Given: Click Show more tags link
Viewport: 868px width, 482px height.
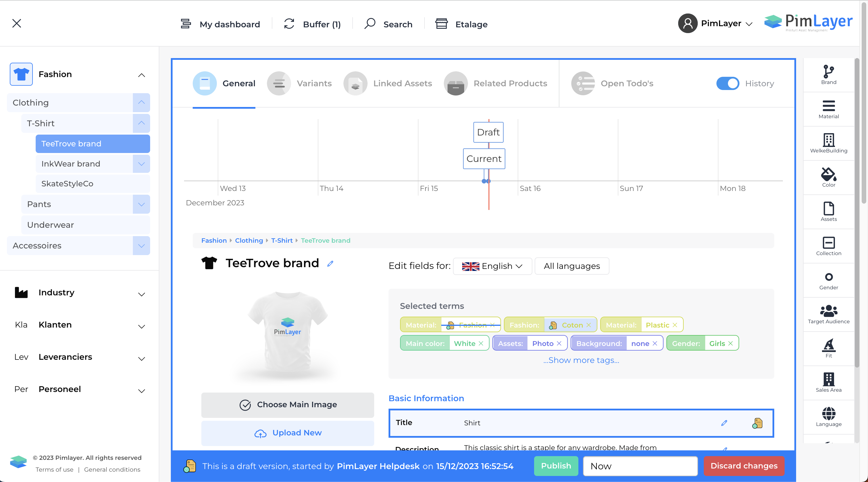Looking at the screenshot, I should (581, 360).
